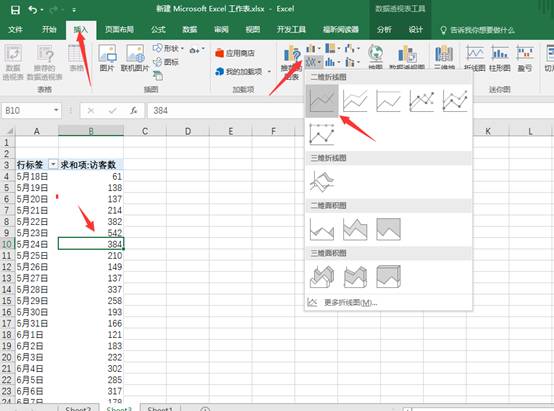Open the 应用商店 add-in store

pyautogui.click(x=235, y=53)
